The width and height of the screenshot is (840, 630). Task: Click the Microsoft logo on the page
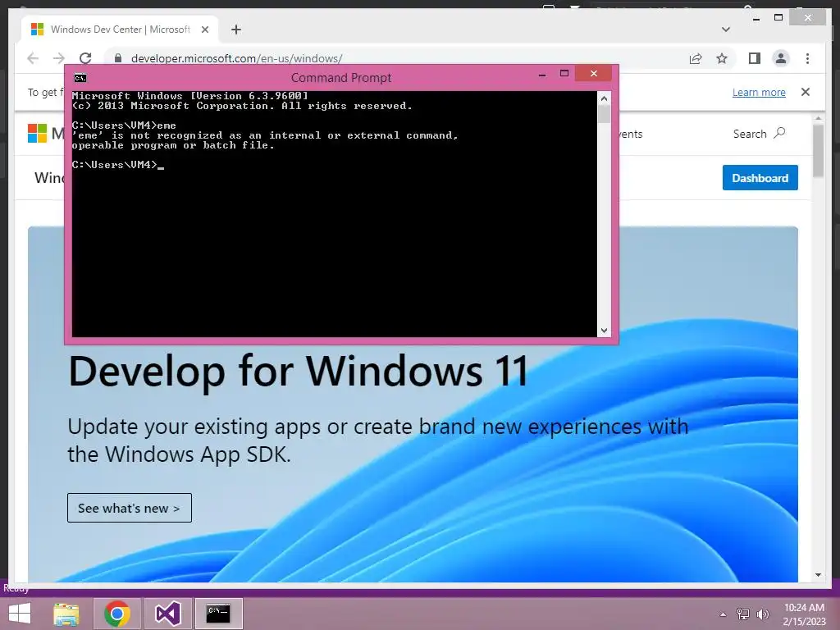click(x=38, y=134)
